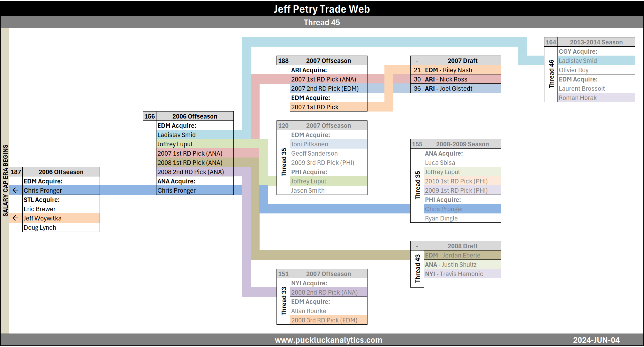The width and height of the screenshot is (644, 347).
Task: Click the Thread 45 subtitle bar
Action: tap(322, 22)
